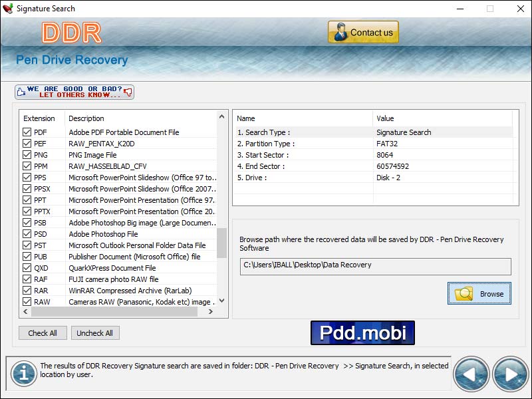The height and width of the screenshot is (399, 532).
Task: Click the Pdd.mobi logo
Action: 362,332
